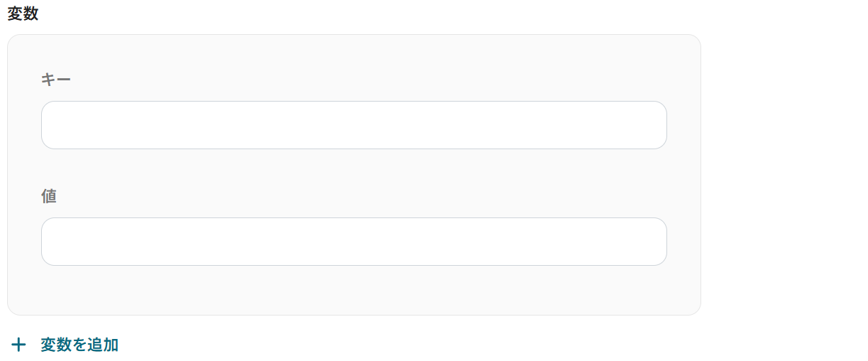The image size is (868, 361).
Task: Click the 変数を追加 link text
Action: coord(79,345)
